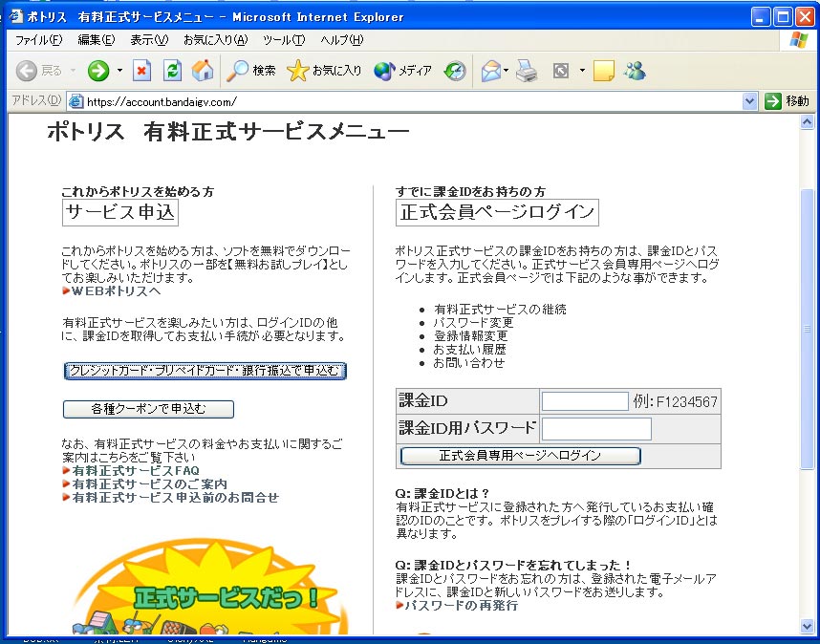Click the credit card/prepaid/bank transfer application button
Screen dimensions: 820x644
click(205, 371)
